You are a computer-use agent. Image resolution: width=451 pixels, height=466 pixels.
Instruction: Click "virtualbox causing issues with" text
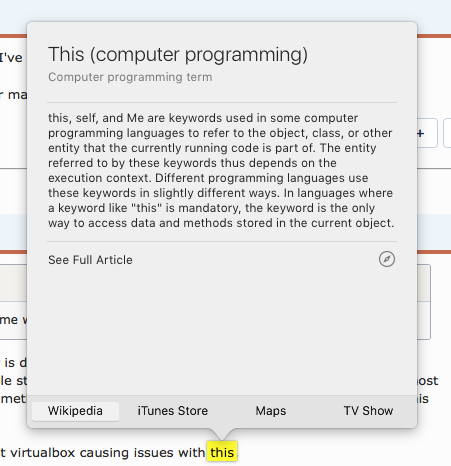(x=107, y=453)
